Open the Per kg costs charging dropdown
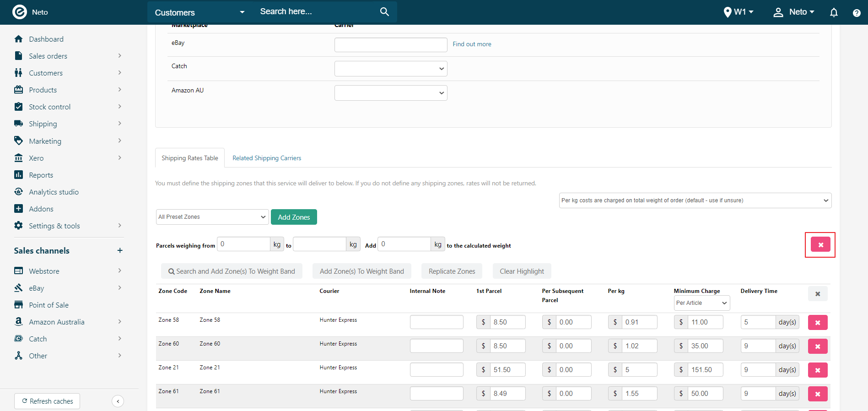The image size is (868, 411). click(x=695, y=200)
